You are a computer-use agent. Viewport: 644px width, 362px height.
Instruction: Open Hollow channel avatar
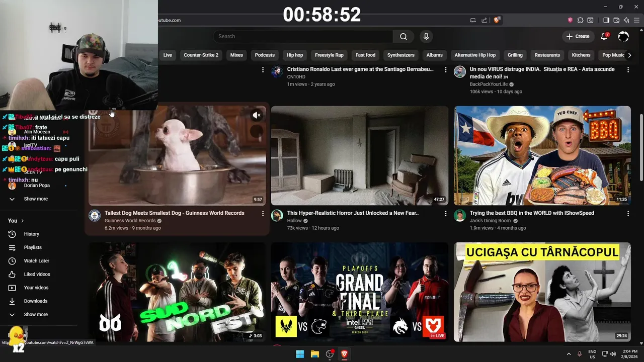tap(277, 216)
